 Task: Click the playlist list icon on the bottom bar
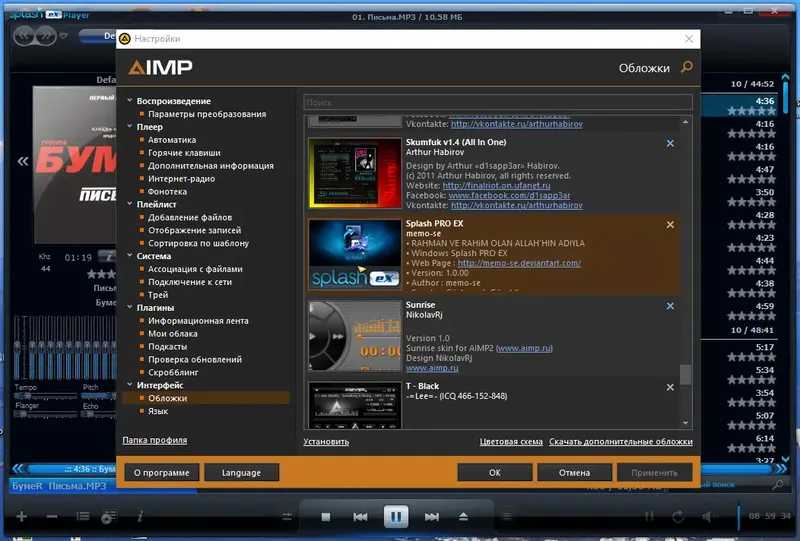pos(83,517)
